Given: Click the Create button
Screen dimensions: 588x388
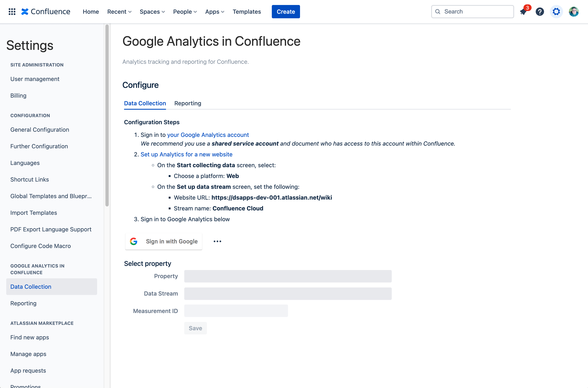Looking at the screenshot, I should tap(285, 11).
